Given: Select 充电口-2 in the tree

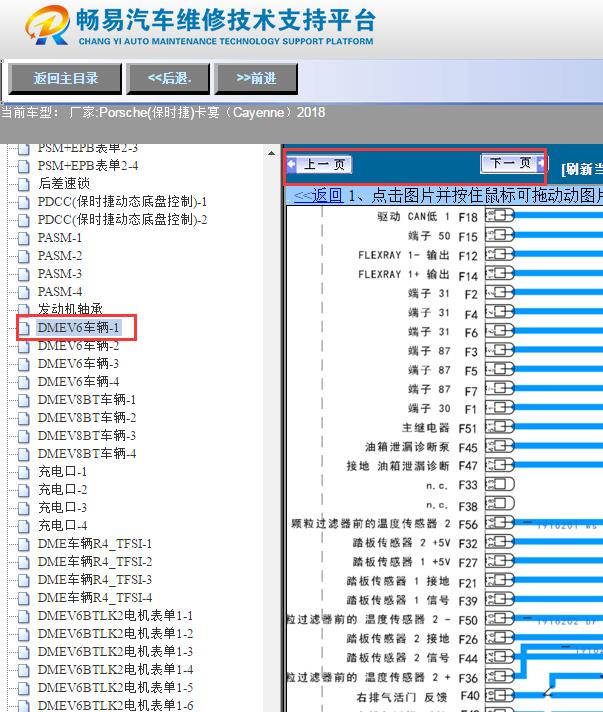Looking at the screenshot, I should click(x=62, y=490).
